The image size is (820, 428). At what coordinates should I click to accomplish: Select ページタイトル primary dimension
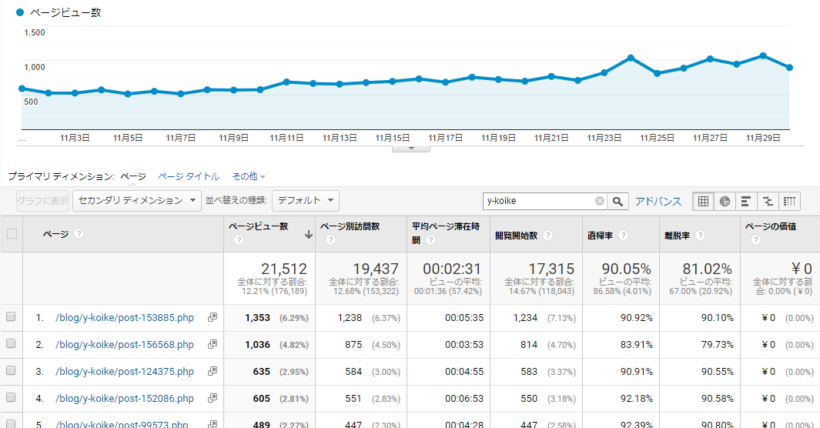[x=189, y=176]
